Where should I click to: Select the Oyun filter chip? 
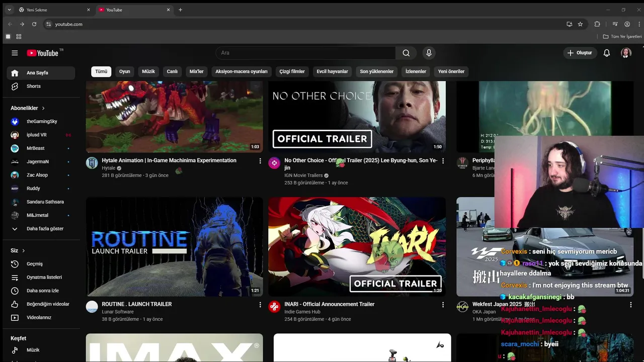pyautogui.click(x=125, y=71)
